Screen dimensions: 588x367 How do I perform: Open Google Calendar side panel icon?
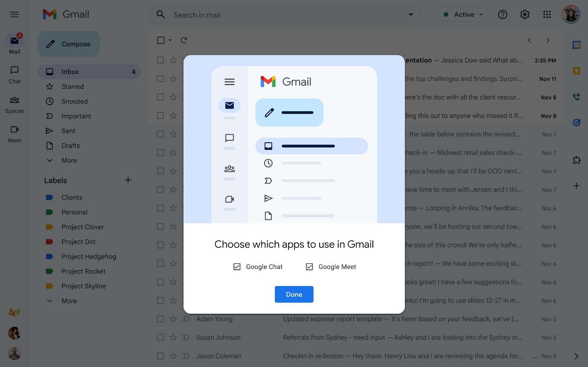[576, 45]
